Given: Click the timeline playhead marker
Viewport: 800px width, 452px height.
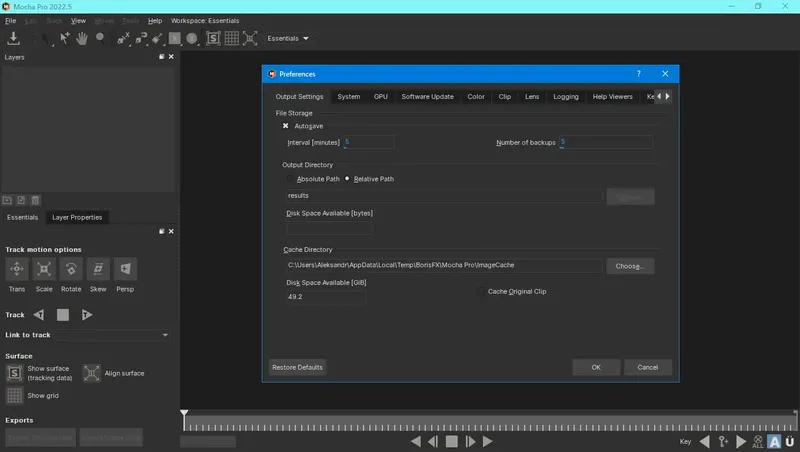Looking at the screenshot, I should click(x=184, y=413).
